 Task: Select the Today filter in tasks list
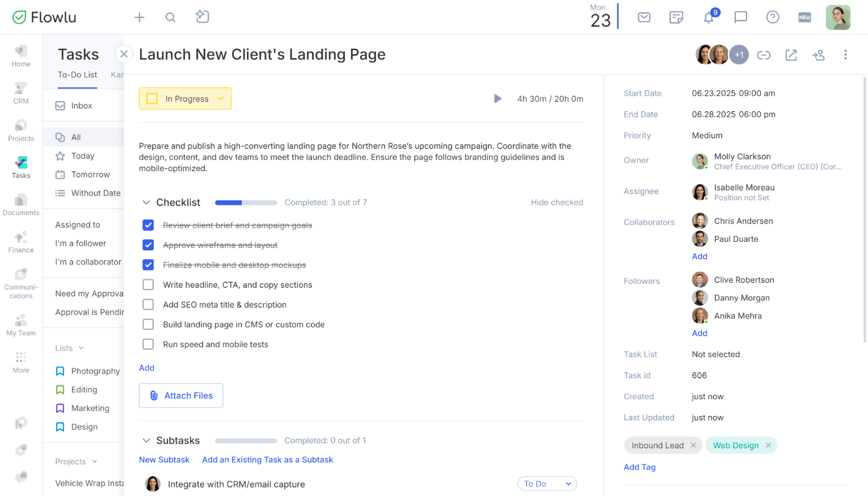pos(83,156)
